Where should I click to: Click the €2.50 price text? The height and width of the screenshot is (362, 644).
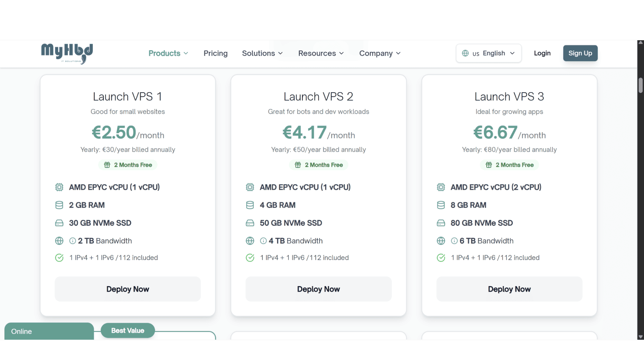(114, 132)
